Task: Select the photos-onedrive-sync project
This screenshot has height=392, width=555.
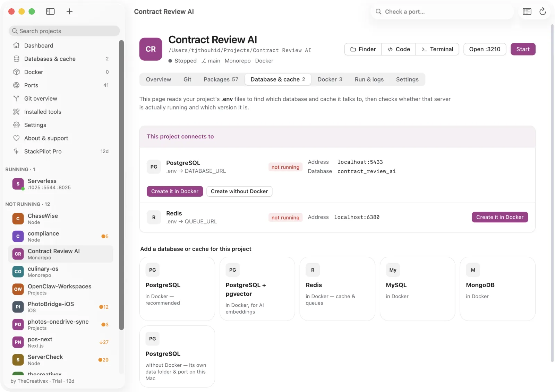Action: point(61,324)
